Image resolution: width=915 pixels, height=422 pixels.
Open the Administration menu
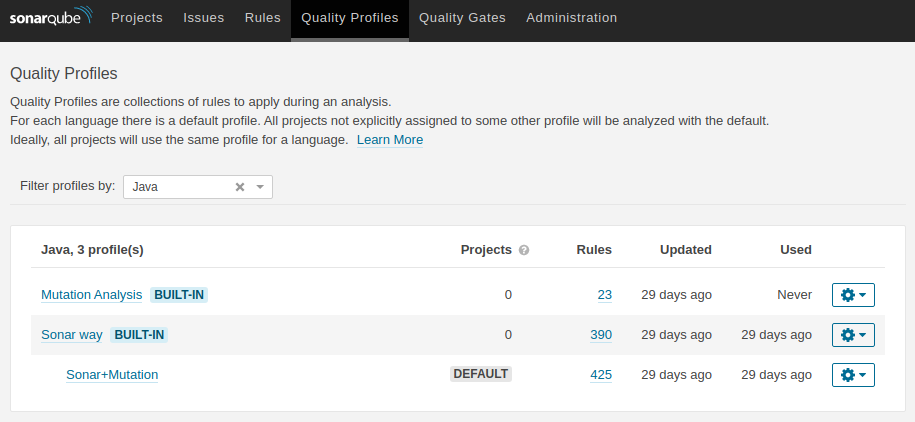[x=571, y=18]
